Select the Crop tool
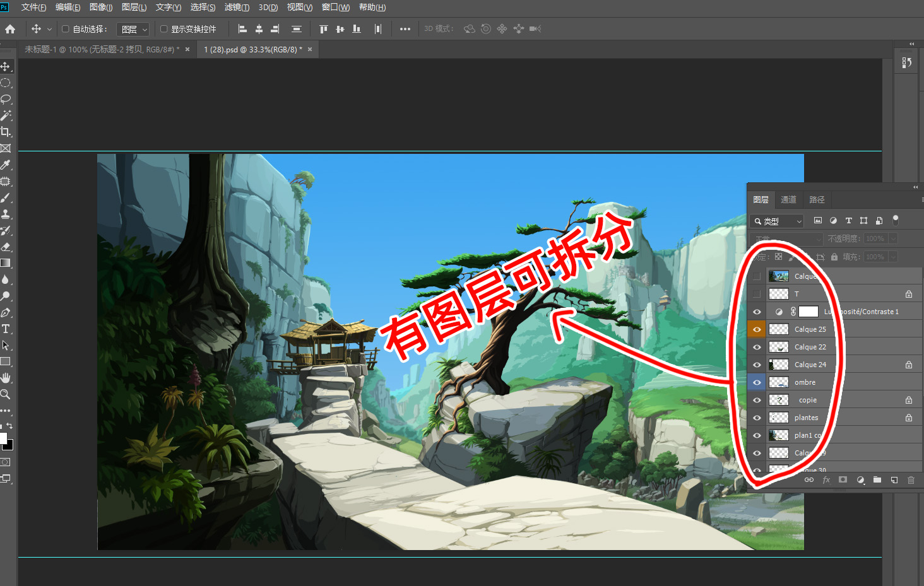This screenshot has width=924, height=586. (x=5, y=132)
